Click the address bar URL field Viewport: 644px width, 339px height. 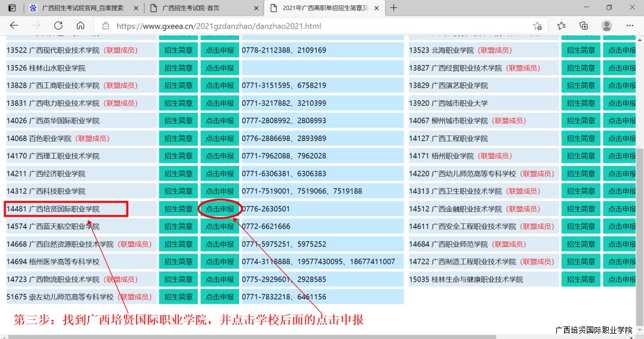pos(316,26)
